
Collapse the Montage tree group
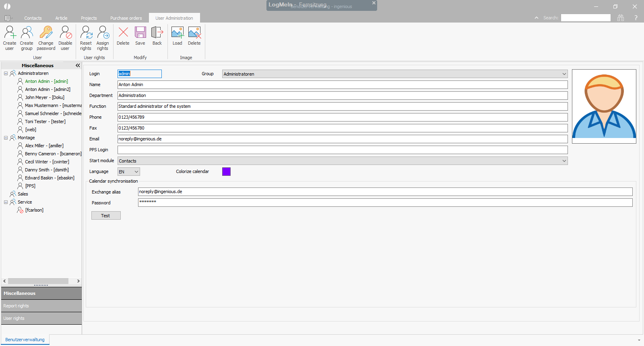click(6, 138)
